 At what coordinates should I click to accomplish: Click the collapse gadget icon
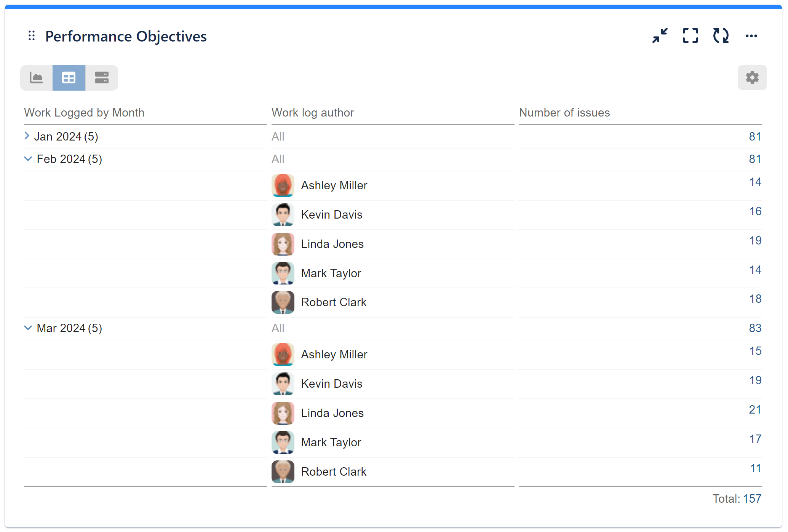(x=660, y=36)
